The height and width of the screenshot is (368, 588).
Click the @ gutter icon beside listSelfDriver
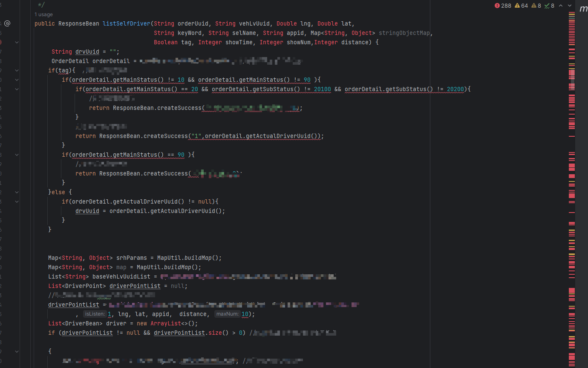coord(7,23)
